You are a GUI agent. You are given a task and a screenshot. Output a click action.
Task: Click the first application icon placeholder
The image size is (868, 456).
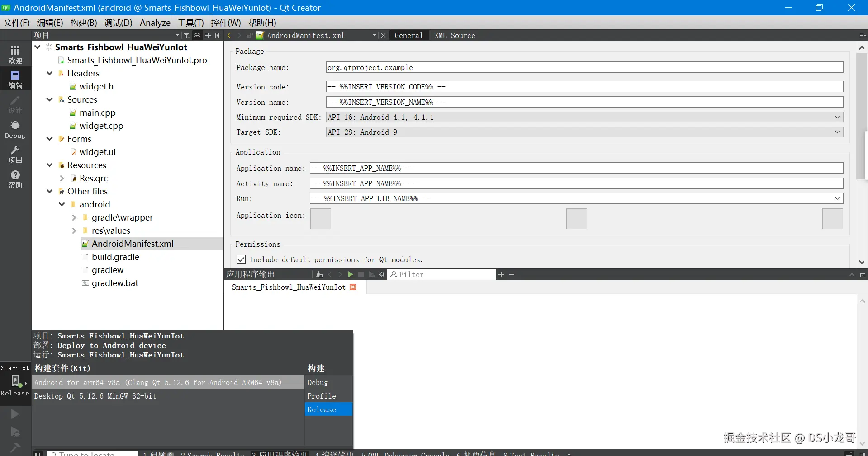point(321,219)
